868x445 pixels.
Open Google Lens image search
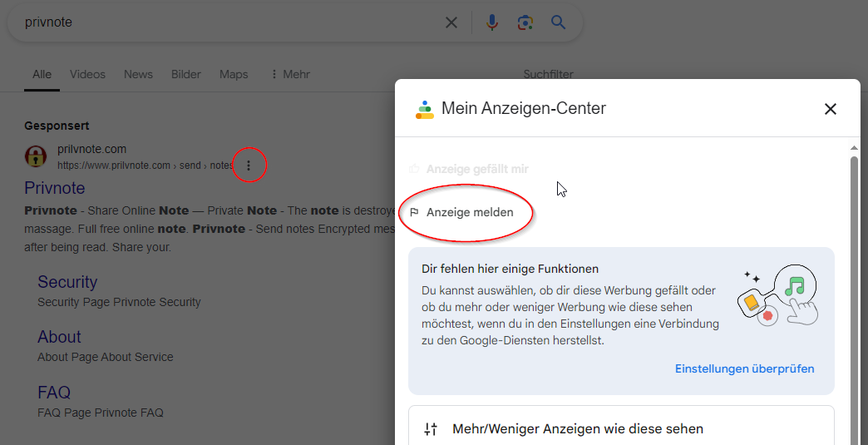click(525, 22)
